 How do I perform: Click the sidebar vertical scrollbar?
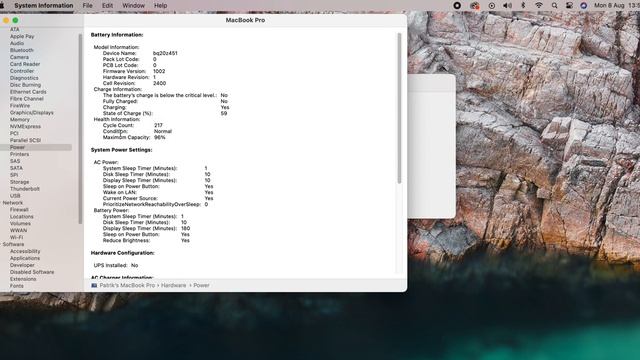click(80, 129)
